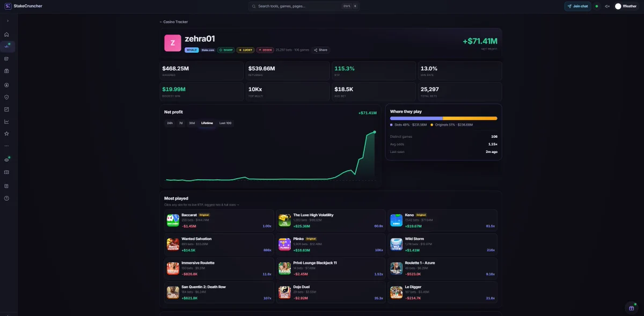The height and width of the screenshot is (316, 644).
Task: Open the Keno game thumbnail
Action: tap(396, 220)
